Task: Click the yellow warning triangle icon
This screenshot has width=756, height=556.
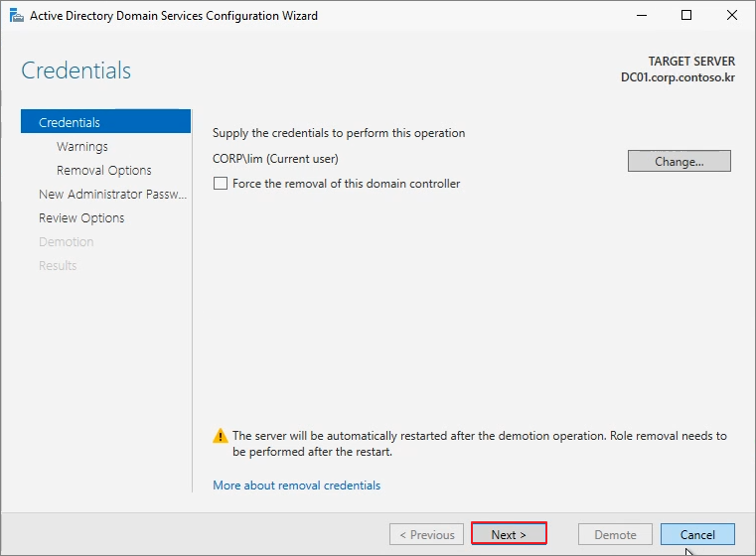Action: [221, 436]
